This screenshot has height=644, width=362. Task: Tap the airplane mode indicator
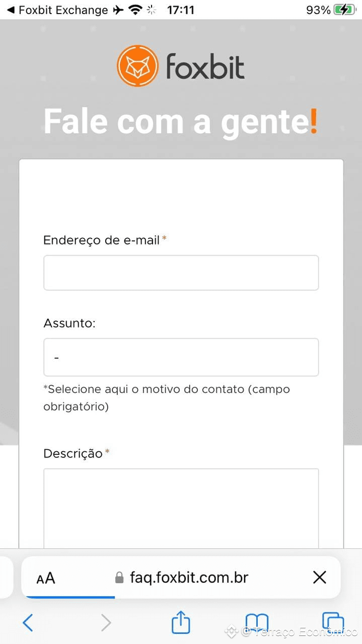(x=118, y=10)
